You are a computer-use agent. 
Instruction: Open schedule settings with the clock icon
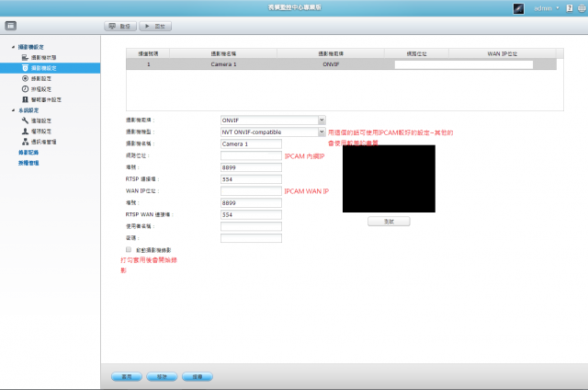[x=25, y=89]
